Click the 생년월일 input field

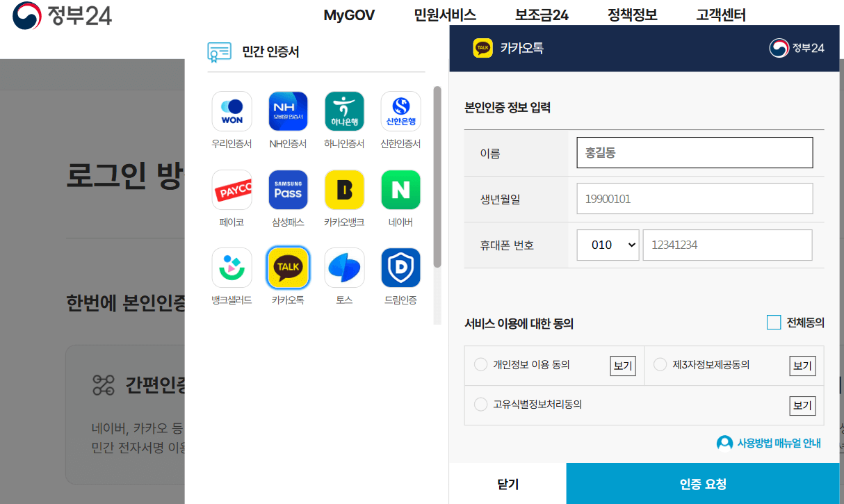click(x=695, y=199)
